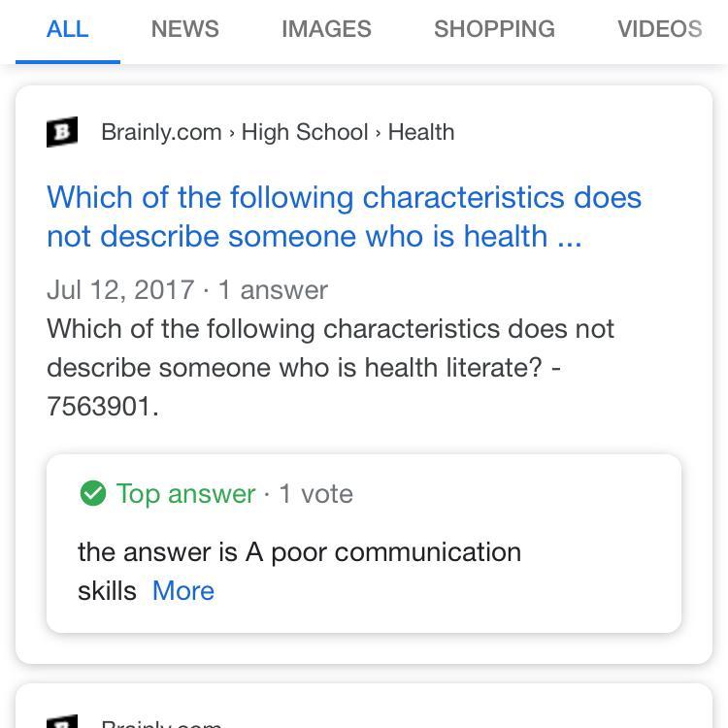Click the Brainly favicon in first result
The height and width of the screenshot is (728, 728).
(x=62, y=132)
